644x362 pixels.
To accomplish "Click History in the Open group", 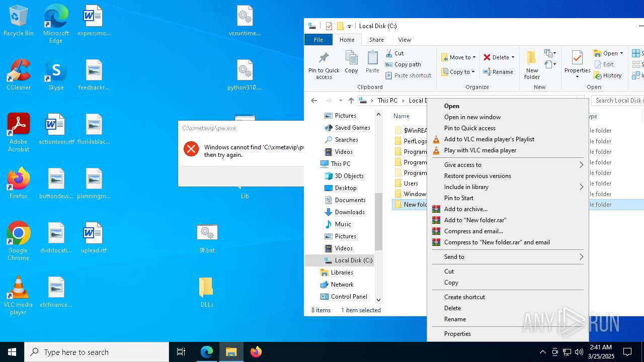I will tap(608, 75).
